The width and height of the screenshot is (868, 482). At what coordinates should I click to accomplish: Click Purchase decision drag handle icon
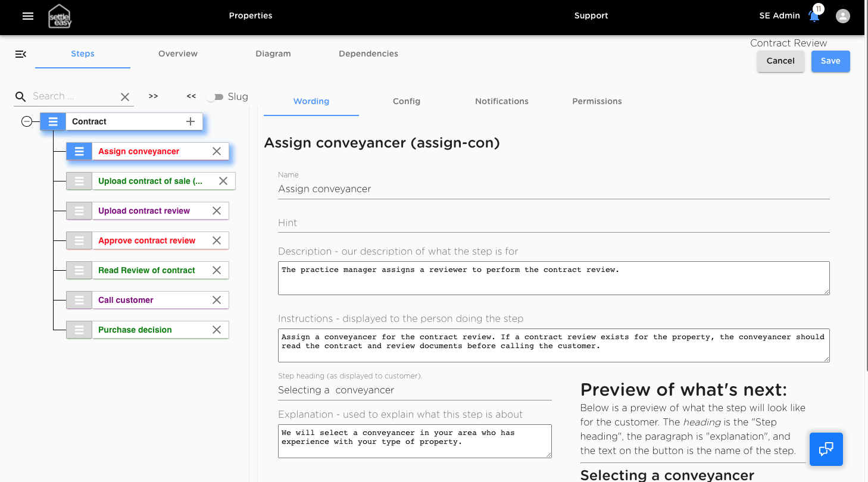click(79, 330)
